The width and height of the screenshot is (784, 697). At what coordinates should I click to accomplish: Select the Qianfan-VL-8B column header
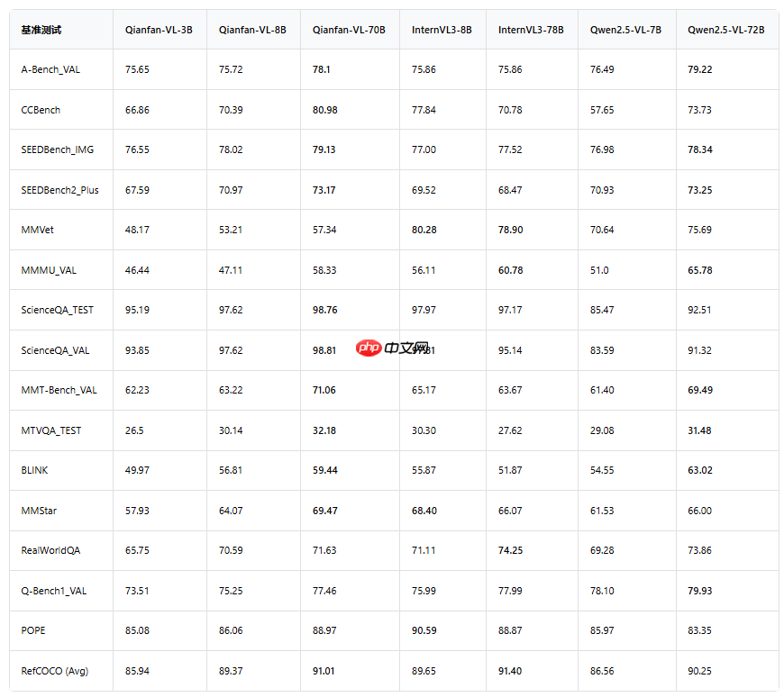[252, 30]
